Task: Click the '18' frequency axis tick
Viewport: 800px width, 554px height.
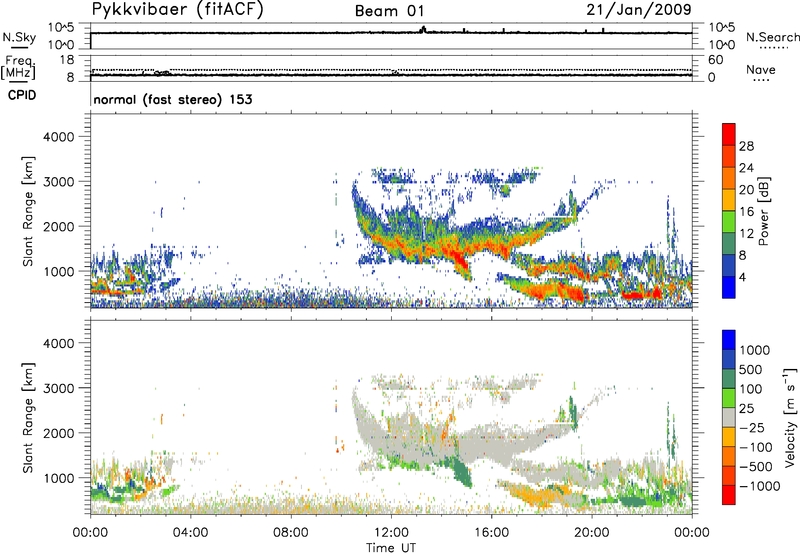Action: click(67, 60)
